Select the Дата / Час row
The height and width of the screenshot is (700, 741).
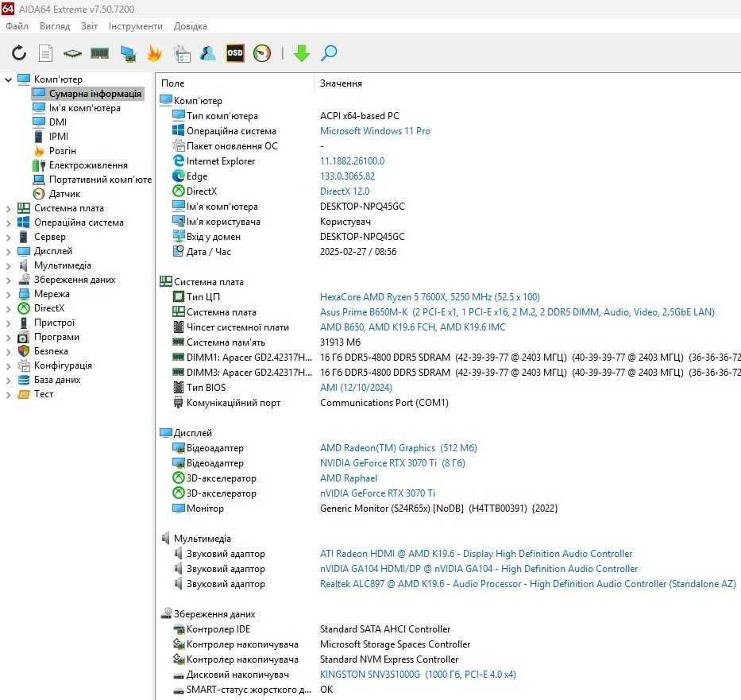(449, 251)
